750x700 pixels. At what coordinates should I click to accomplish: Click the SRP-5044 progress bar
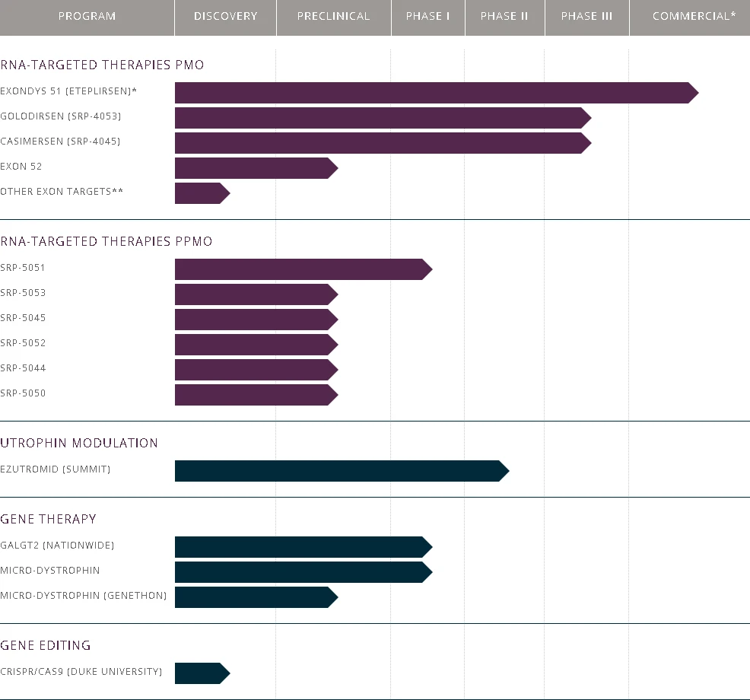[x=256, y=370]
